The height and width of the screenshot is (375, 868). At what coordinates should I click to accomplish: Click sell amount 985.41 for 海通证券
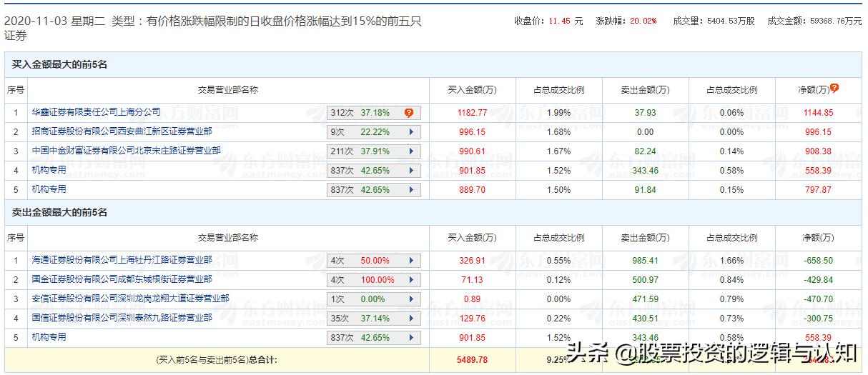click(x=645, y=261)
